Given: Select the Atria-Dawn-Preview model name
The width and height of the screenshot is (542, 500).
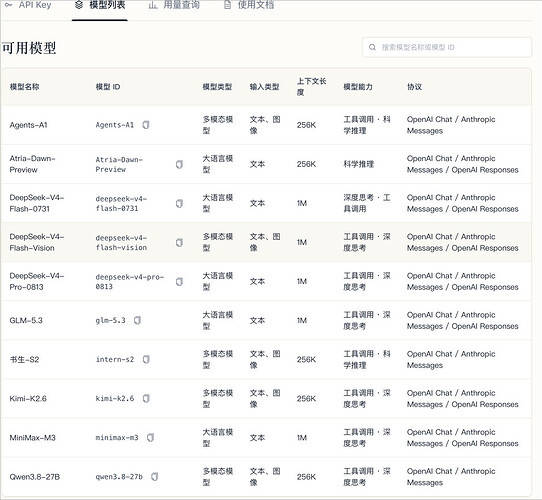Looking at the screenshot, I should [x=32, y=164].
